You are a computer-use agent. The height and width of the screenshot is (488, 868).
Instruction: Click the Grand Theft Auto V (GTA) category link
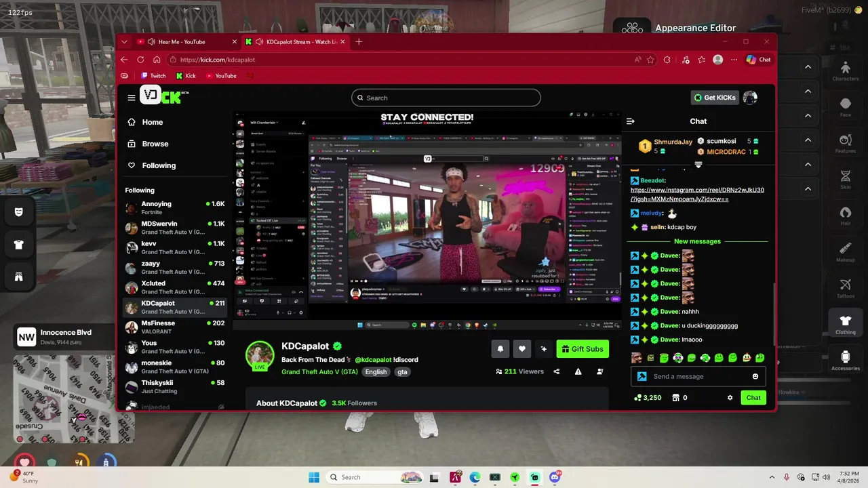tap(319, 371)
